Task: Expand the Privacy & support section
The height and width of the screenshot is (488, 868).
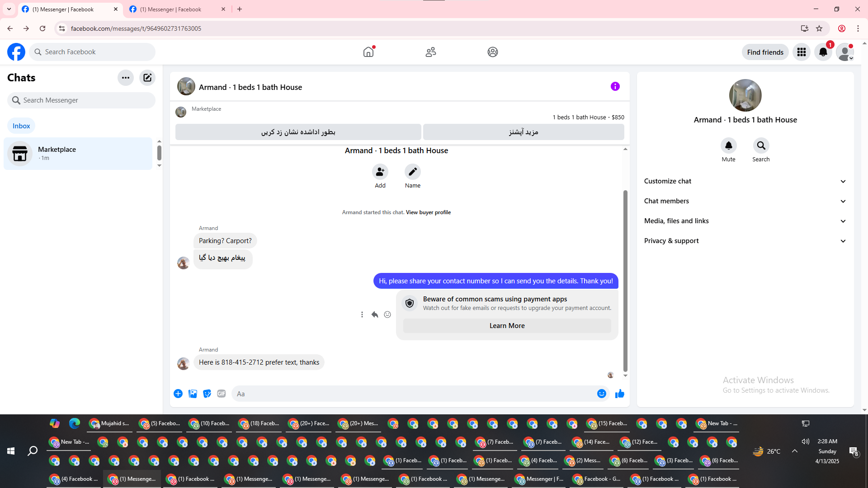Action: click(745, 241)
